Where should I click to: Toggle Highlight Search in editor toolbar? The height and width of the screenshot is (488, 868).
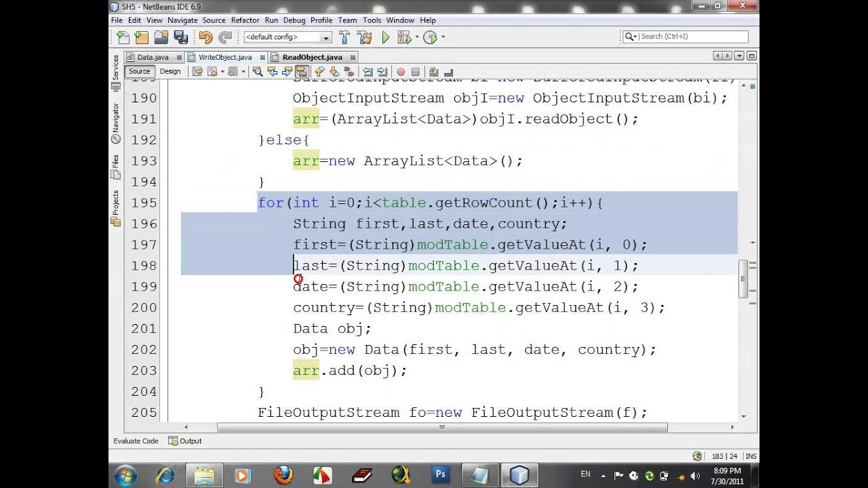pyautogui.click(x=302, y=71)
